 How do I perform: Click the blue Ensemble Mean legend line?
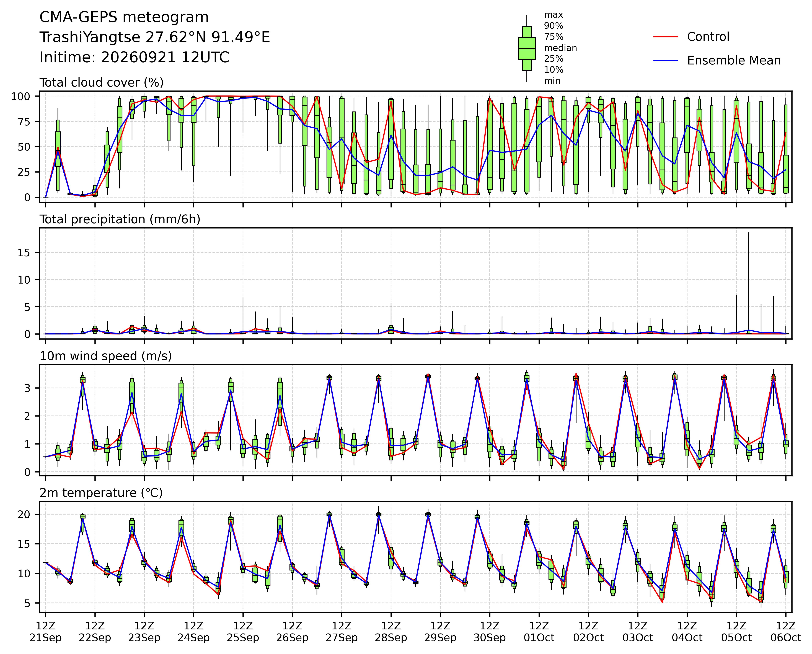pos(665,61)
